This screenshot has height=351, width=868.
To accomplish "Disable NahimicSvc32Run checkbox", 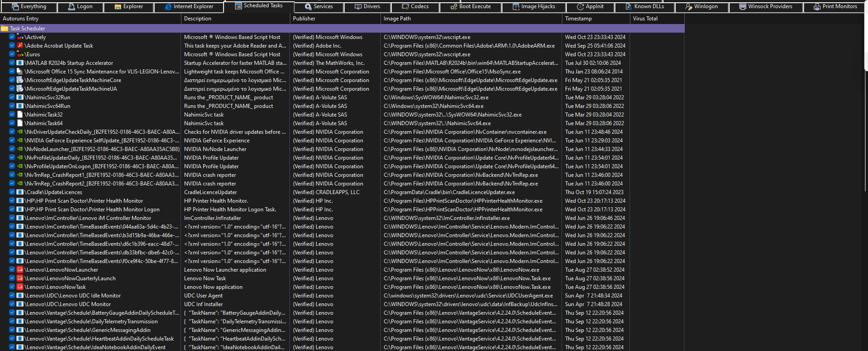I will [x=12, y=97].
